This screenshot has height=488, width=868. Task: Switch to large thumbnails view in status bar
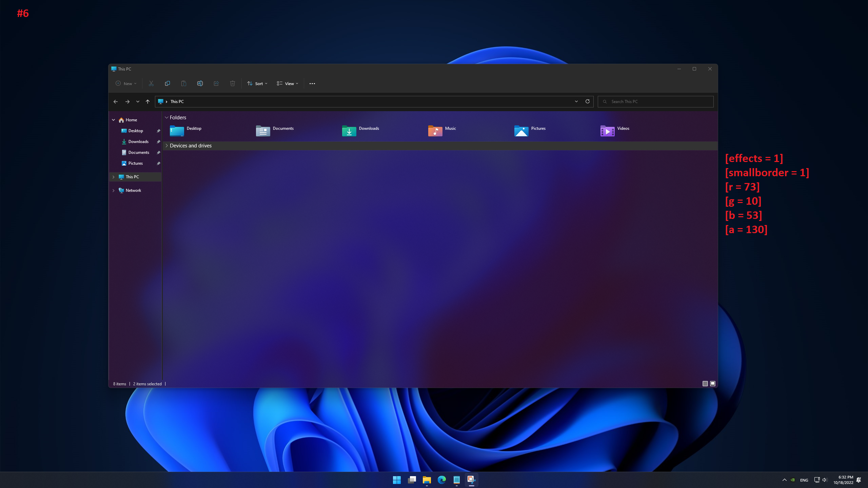pyautogui.click(x=713, y=384)
